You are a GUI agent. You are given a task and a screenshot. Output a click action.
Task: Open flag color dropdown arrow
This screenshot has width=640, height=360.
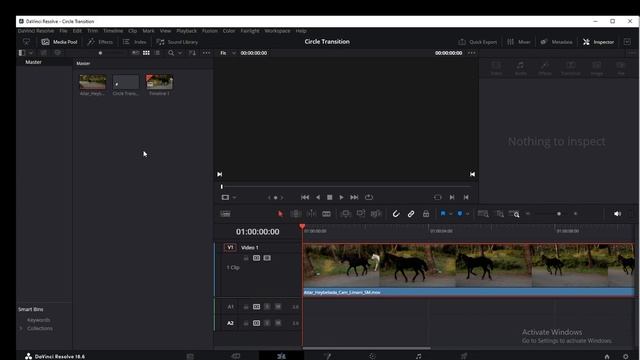click(x=451, y=214)
